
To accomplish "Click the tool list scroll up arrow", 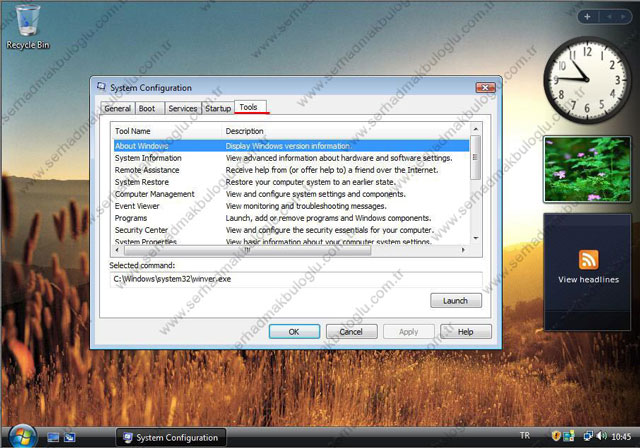I will pyautogui.click(x=476, y=129).
